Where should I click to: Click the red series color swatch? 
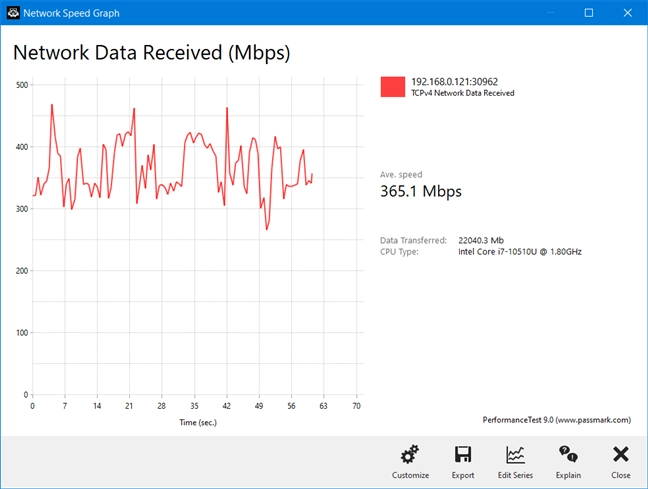(x=393, y=87)
